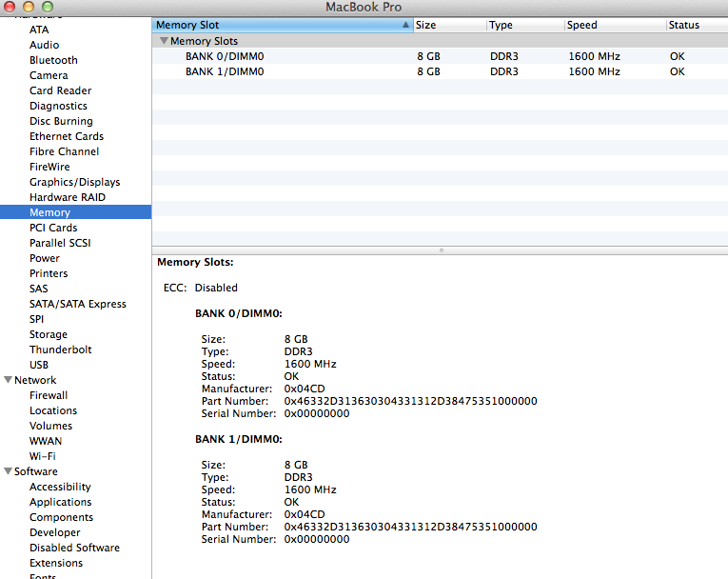Click the BANK 0/DIMM0 detail heading
The image size is (728, 579).
pyautogui.click(x=239, y=313)
